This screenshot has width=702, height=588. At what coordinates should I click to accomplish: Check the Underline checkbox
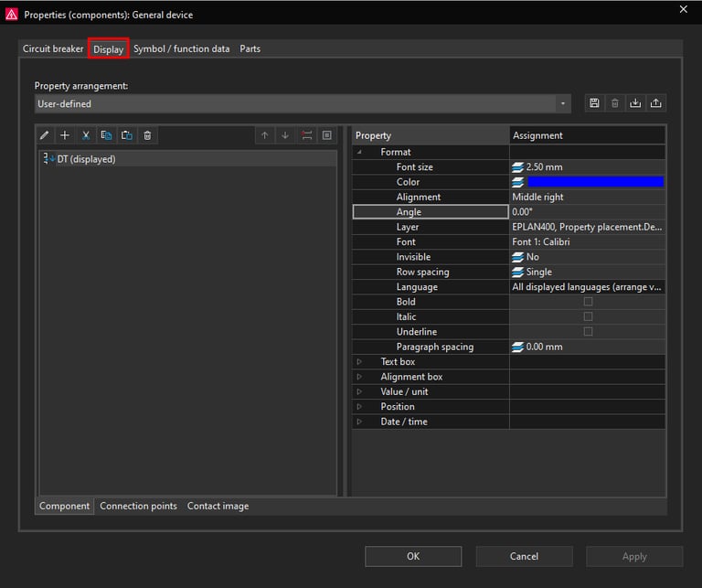(x=588, y=332)
